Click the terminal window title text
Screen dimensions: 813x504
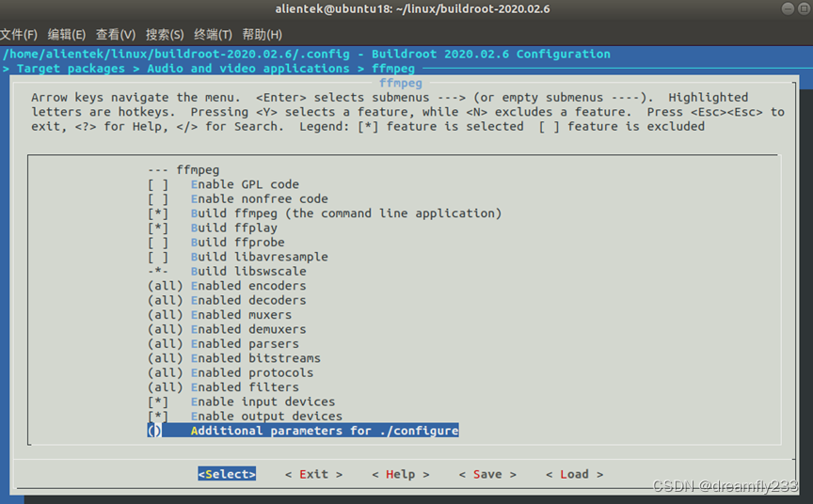[412, 8]
